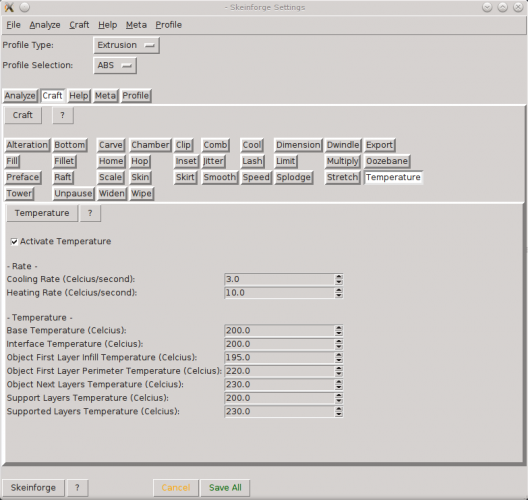Click the question mark next to Craft button
This screenshot has width=528, height=500.
[x=63, y=115]
